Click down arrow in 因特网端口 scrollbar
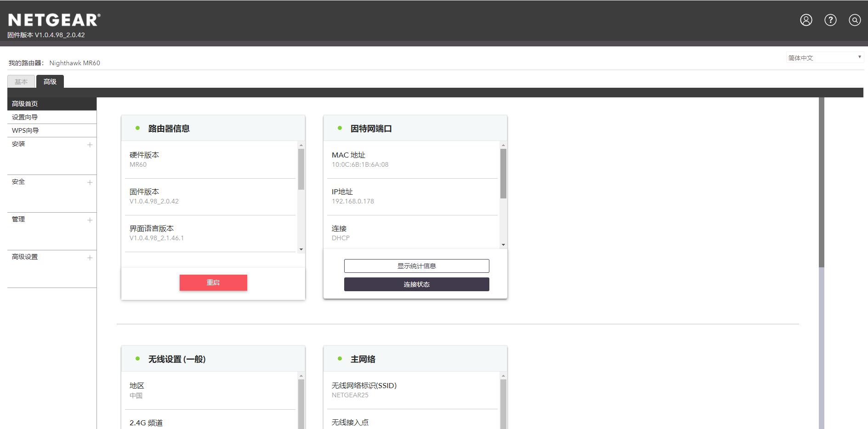The width and height of the screenshot is (868, 429). coord(503,245)
